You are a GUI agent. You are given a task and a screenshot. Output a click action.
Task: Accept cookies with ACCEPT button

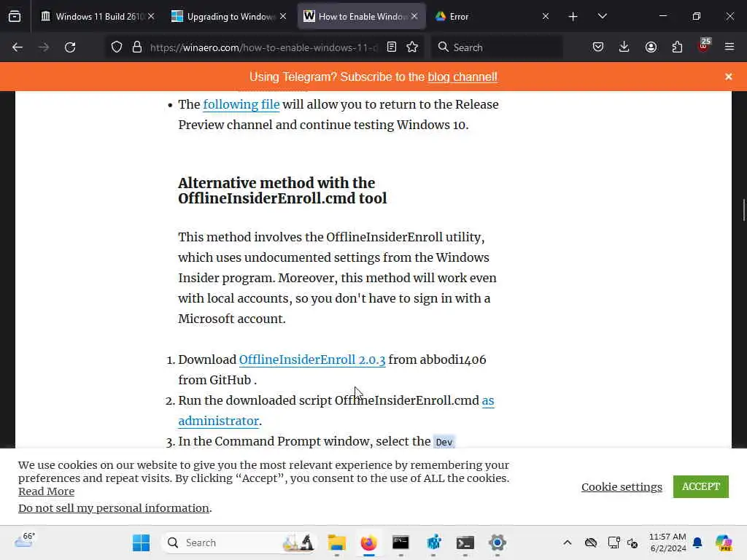tap(701, 486)
